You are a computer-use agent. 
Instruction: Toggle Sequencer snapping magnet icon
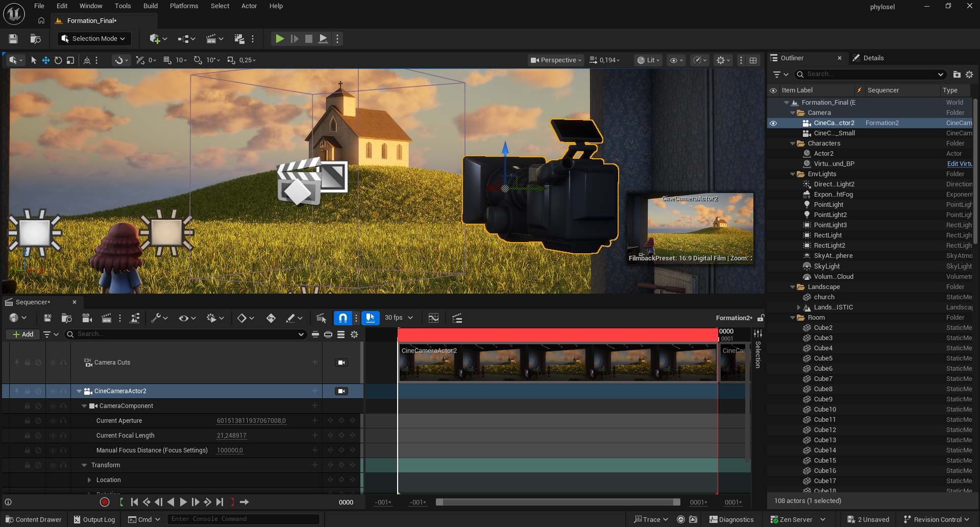(343, 318)
